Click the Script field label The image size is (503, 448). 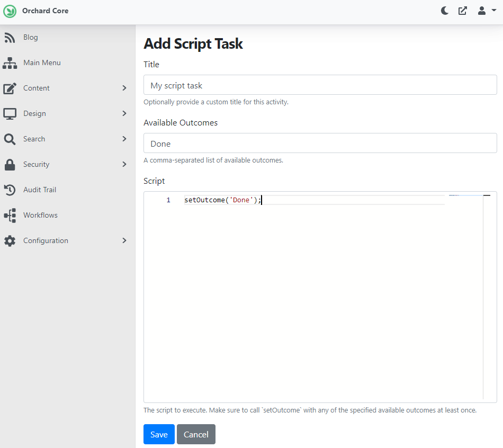(x=154, y=181)
